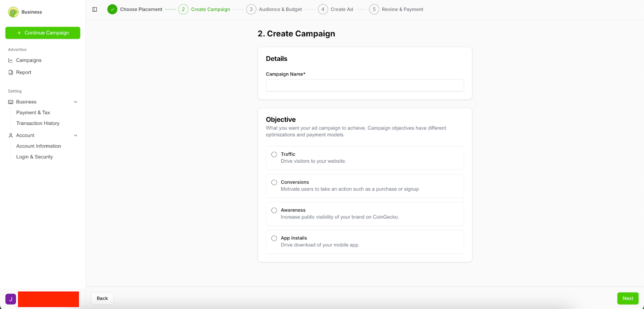
Task: Open Account Information page
Action: pos(39,146)
